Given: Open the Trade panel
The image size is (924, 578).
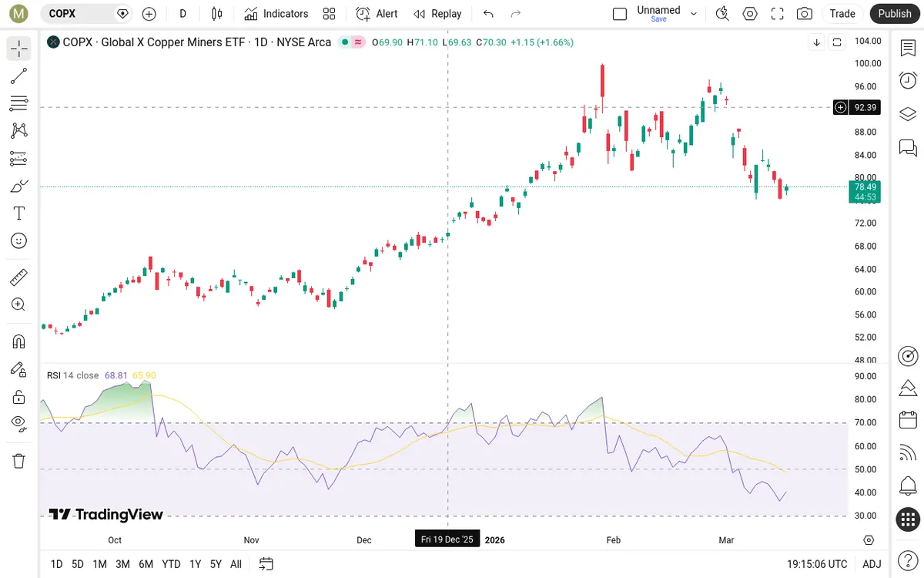Looking at the screenshot, I should pos(842,13).
